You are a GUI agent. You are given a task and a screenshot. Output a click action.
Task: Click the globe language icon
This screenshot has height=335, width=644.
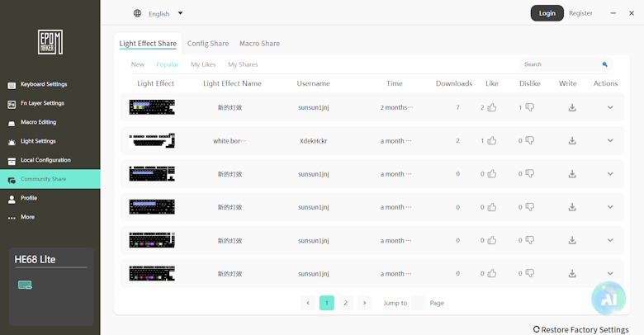coord(137,13)
